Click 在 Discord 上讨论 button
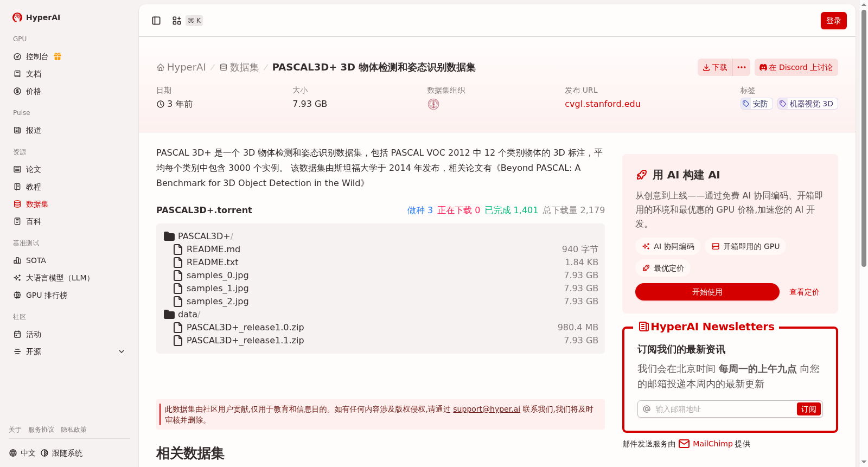This screenshot has height=467, width=868. click(x=796, y=67)
